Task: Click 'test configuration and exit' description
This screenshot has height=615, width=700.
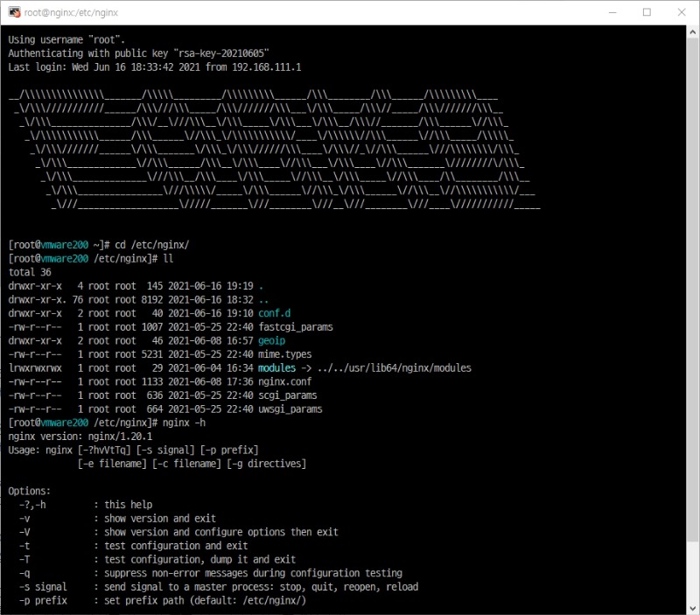Action: [x=176, y=546]
